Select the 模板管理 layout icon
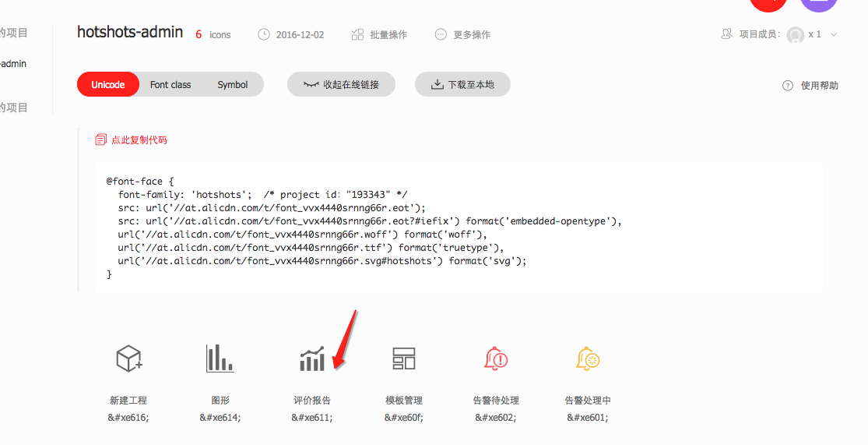This screenshot has height=445, width=868. coord(403,358)
